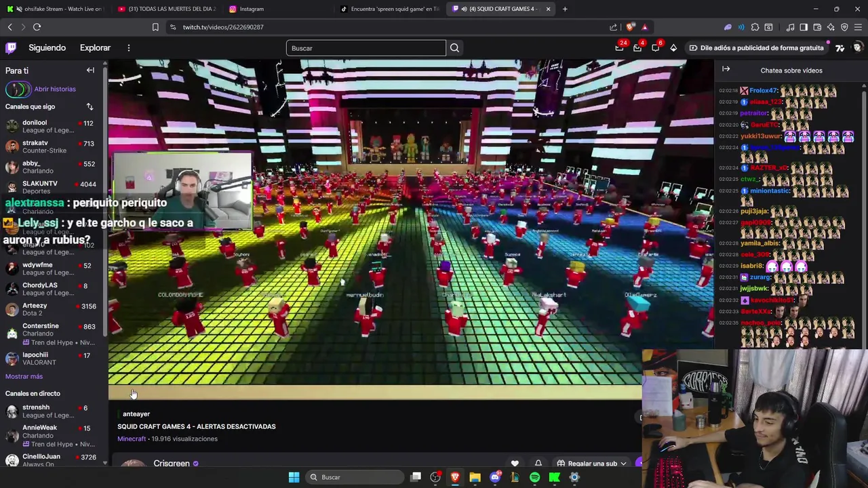The height and width of the screenshot is (488, 868).
Task: Open the Twitch notifications showing 4
Action: click(637, 48)
